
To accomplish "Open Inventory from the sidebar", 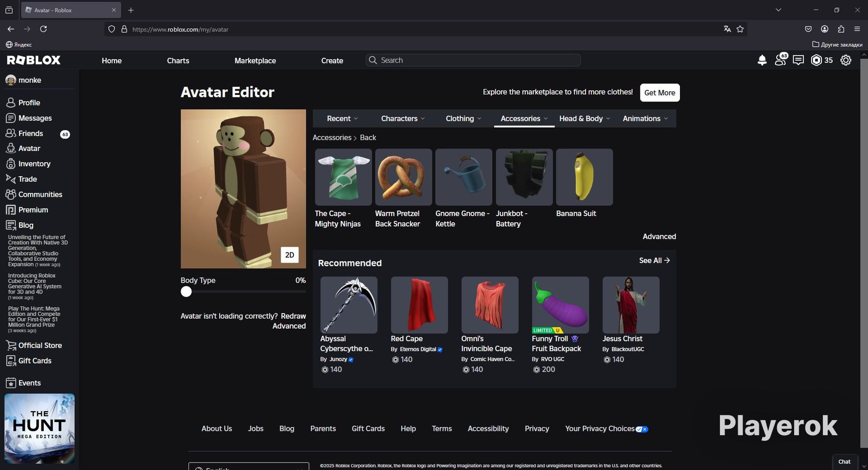I will coord(34,164).
